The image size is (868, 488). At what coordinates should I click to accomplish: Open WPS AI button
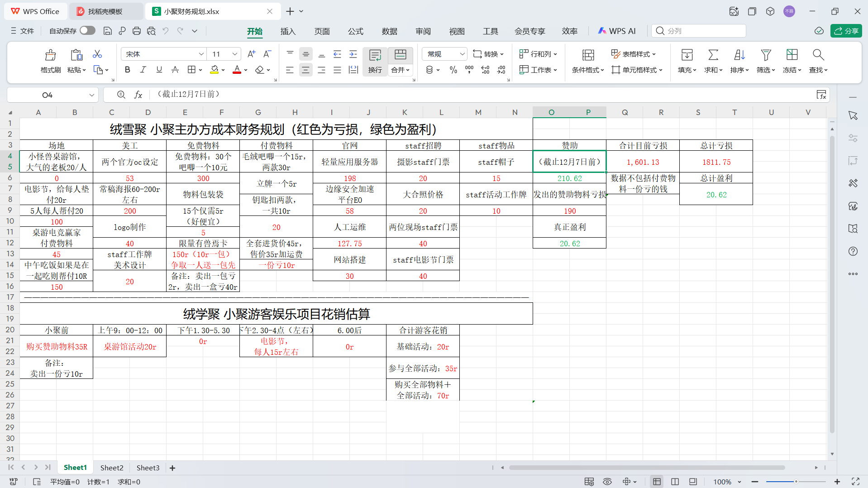[616, 31]
